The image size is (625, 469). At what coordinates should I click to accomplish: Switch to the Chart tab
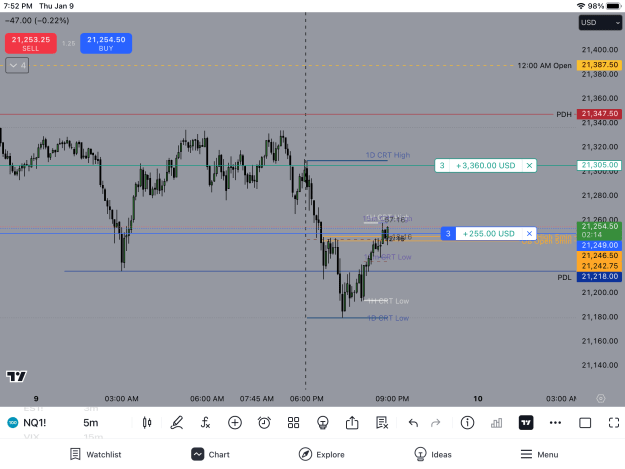point(210,454)
